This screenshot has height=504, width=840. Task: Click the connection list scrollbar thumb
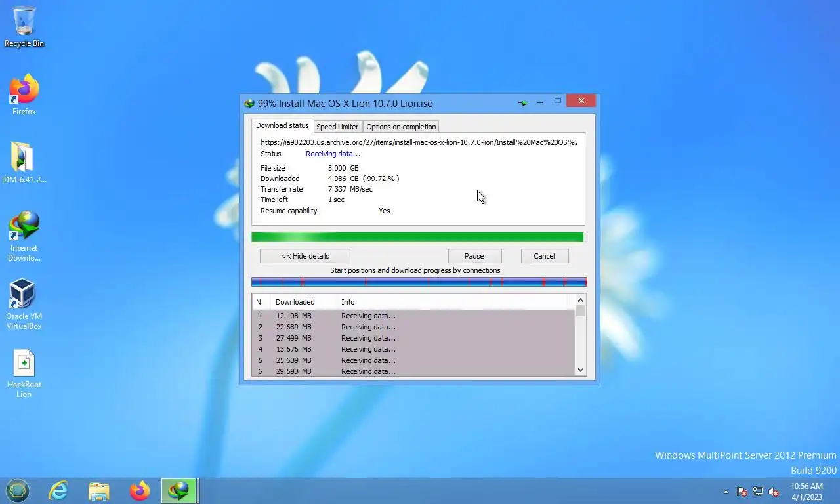click(x=580, y=311)
